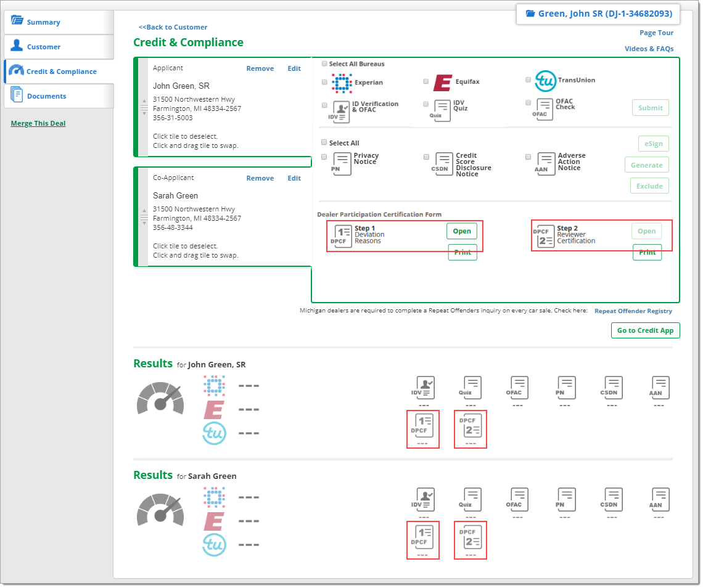The height and width of the screenshot is (588, 703).
Task: Open John Green's Quiz result icon
Action: click(x=471, y=388)
